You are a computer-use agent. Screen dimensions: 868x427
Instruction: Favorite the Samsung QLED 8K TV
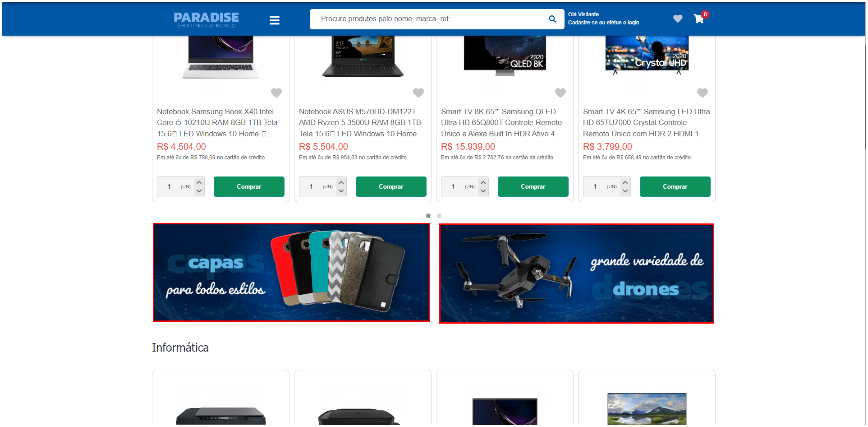560,93
